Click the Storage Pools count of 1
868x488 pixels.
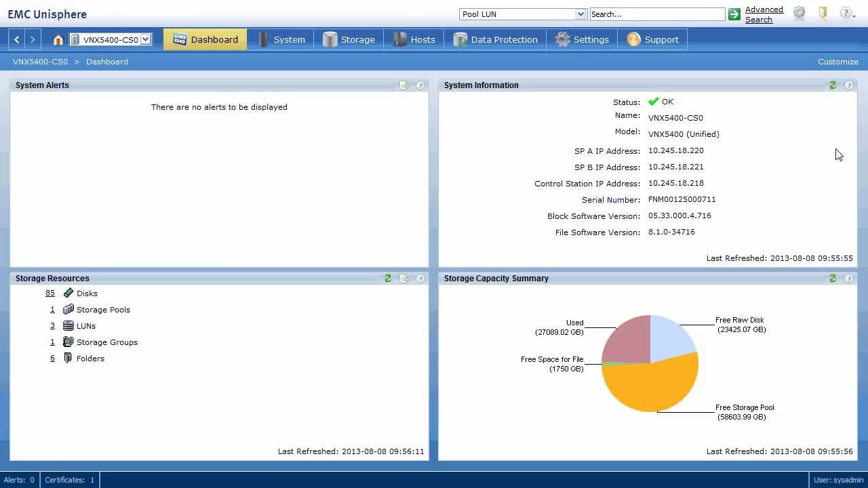[52, 310]
